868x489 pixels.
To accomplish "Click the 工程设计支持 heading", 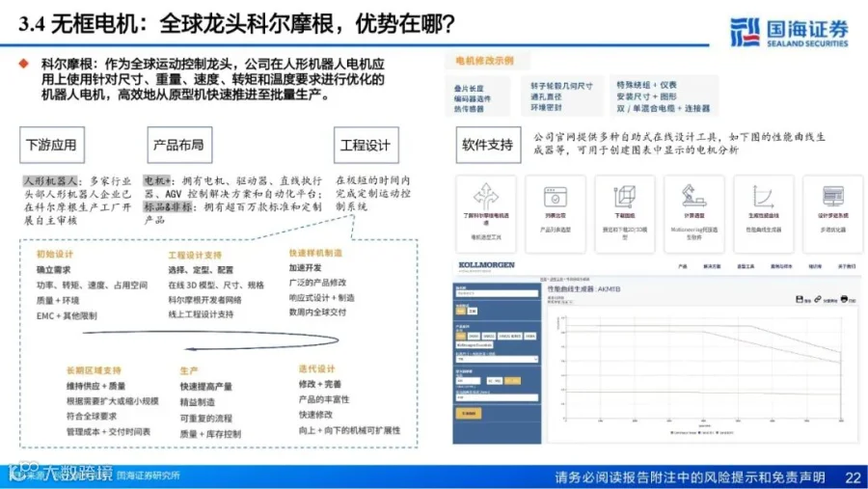I will 194,255.
